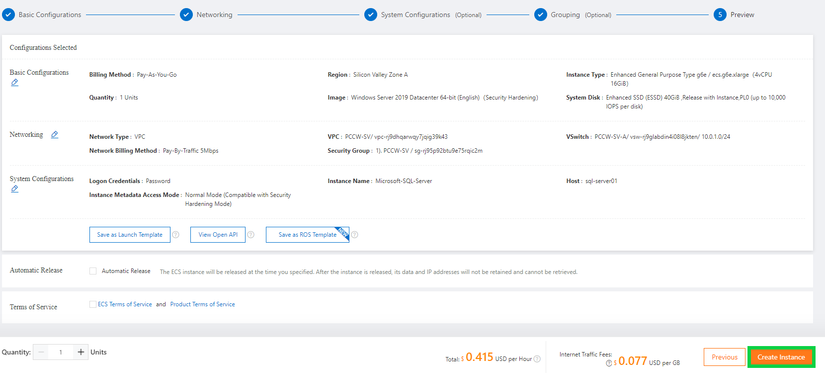Image resolution: width=825 pixels, height=377 pixels.
Task: Click Windows Server 2019 Datacenter image text
Action: click(445, 98)
